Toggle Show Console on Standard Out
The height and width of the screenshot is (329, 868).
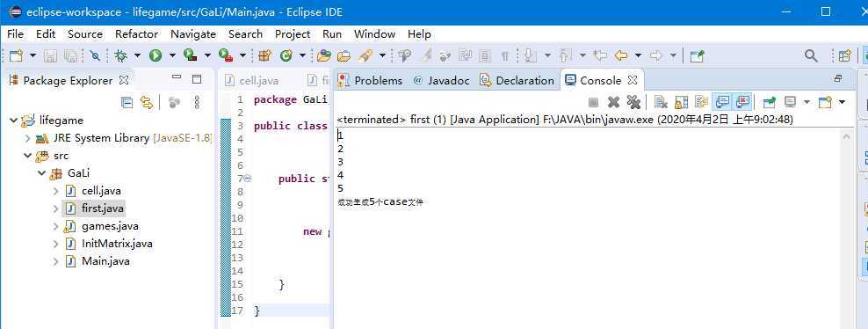722,102
